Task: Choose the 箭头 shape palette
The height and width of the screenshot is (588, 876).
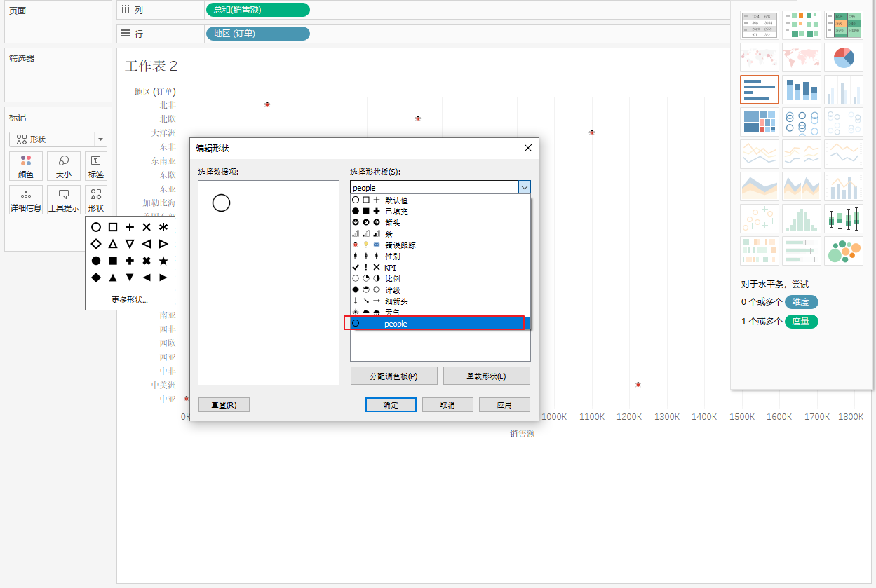Action: tap(440, 223)
